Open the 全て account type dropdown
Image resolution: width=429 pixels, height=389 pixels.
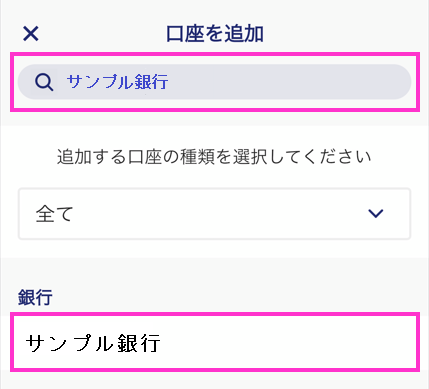(214, 214)
